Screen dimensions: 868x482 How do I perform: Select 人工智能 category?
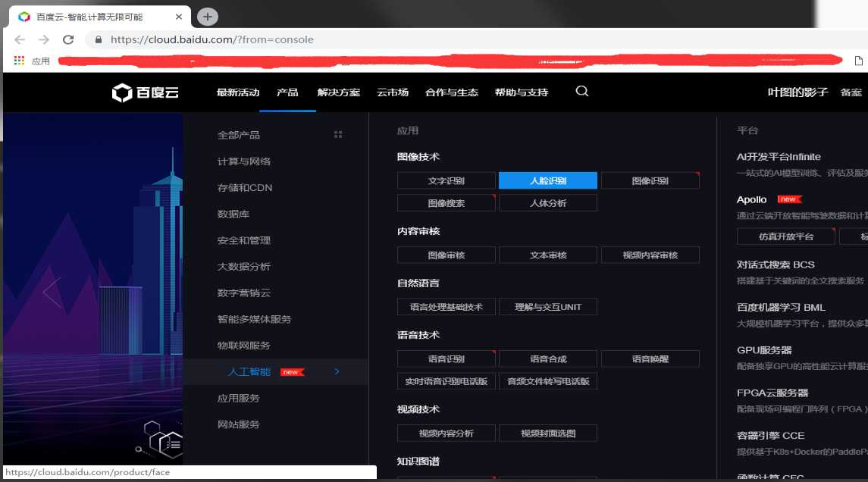[249, 372]
